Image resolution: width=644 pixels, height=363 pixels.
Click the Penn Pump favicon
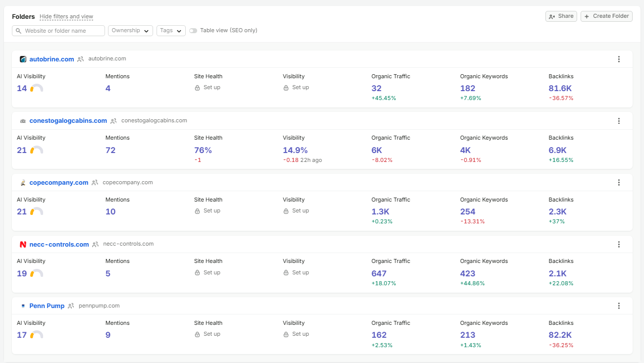pos(23,306)
